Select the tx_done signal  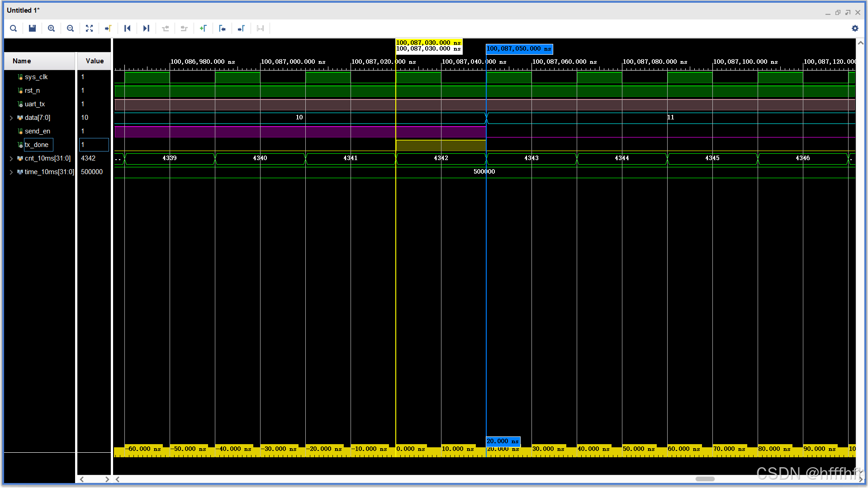(x=37, y=145)
